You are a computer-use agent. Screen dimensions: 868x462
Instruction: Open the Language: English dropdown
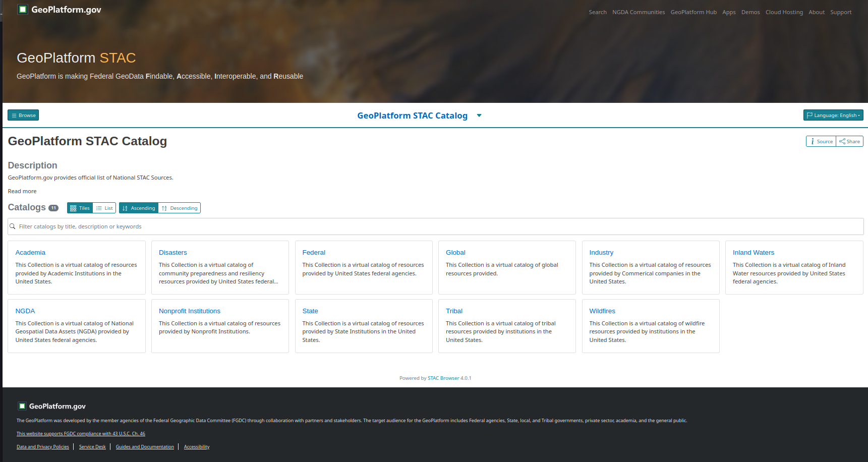tap(833, 115)
